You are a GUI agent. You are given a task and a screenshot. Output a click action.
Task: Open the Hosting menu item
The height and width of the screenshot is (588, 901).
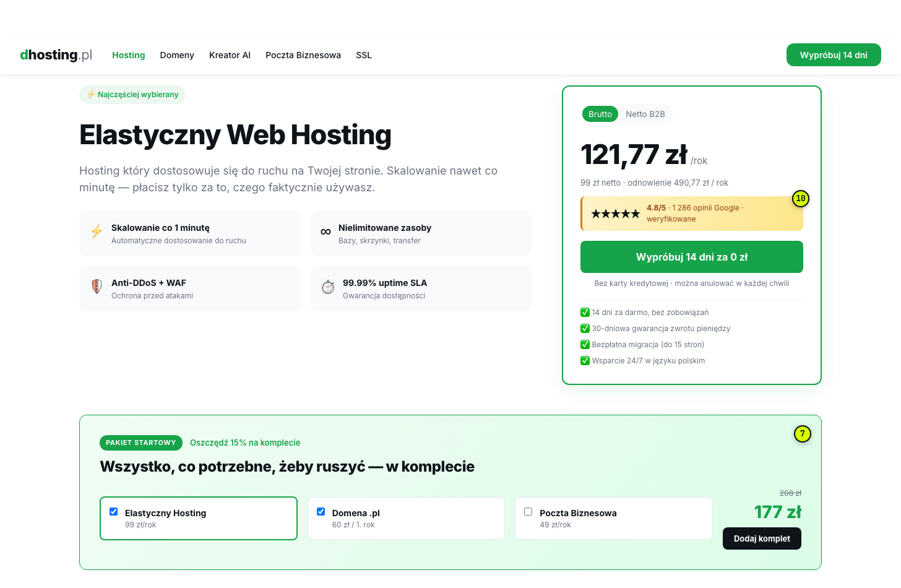129,55
